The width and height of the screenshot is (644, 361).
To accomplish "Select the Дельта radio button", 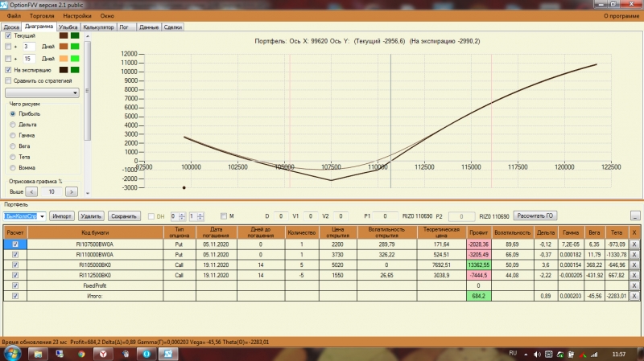I will point(13,125).
